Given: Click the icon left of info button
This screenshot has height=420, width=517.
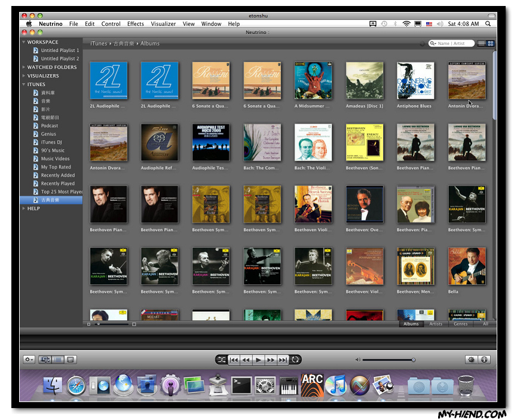Looking at the screenshot, I should pos(472,359).
